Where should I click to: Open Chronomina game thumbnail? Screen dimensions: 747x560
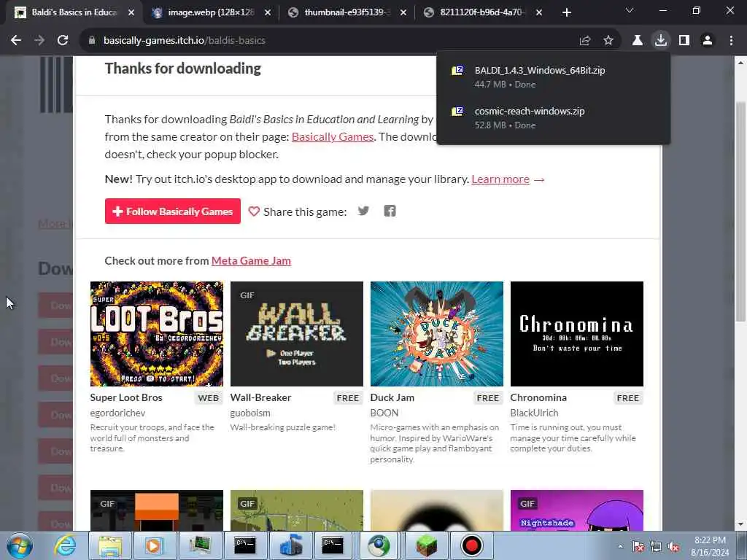(x=577, y=334)
